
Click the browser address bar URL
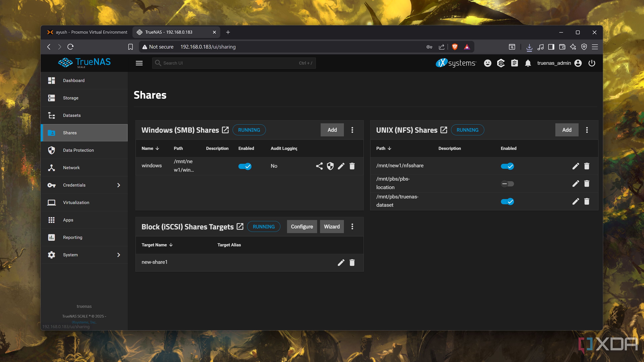pyautogui.click(x=208, y=47)
